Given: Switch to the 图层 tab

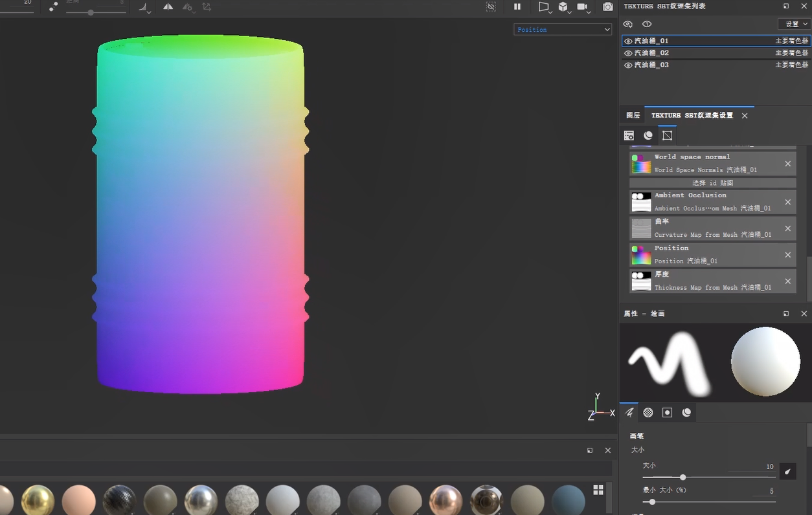Looking at the screenshot, I should 633,116.
